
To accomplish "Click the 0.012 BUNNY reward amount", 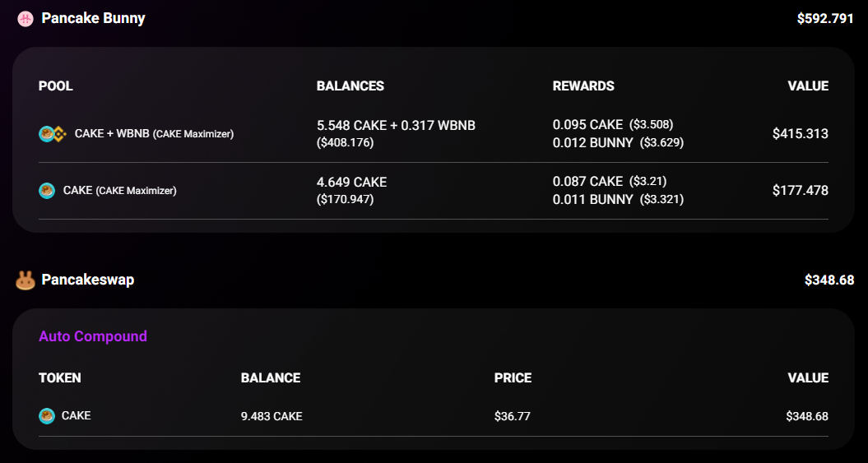I will (x=593, y=143).
